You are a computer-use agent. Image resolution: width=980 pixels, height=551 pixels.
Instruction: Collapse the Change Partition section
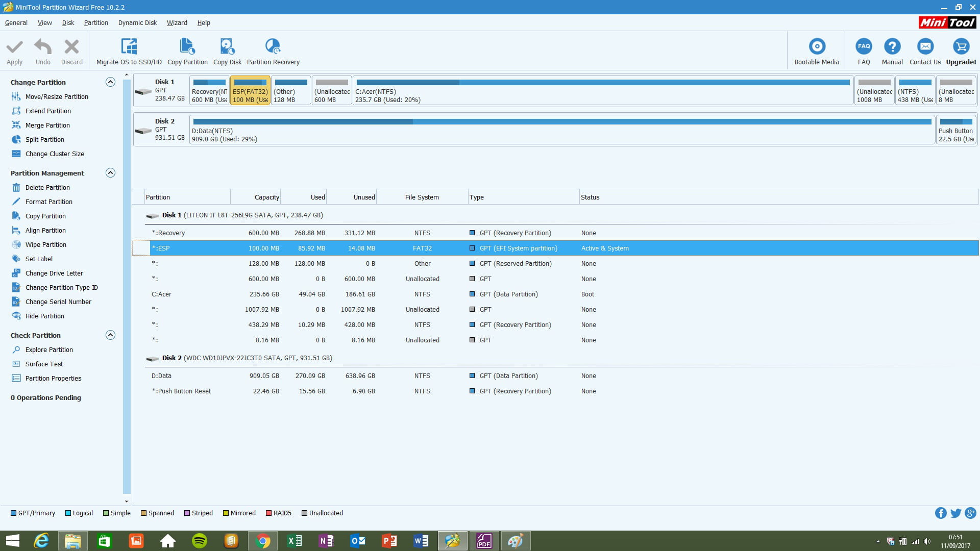pyautogui.click(x=110, y=82)
